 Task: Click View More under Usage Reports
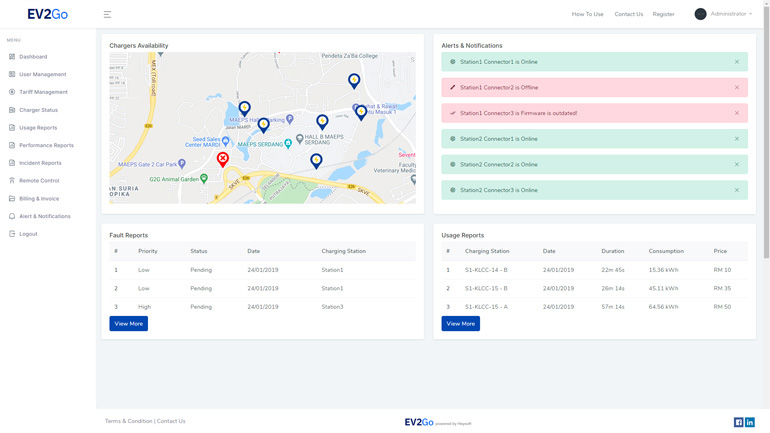460,324
